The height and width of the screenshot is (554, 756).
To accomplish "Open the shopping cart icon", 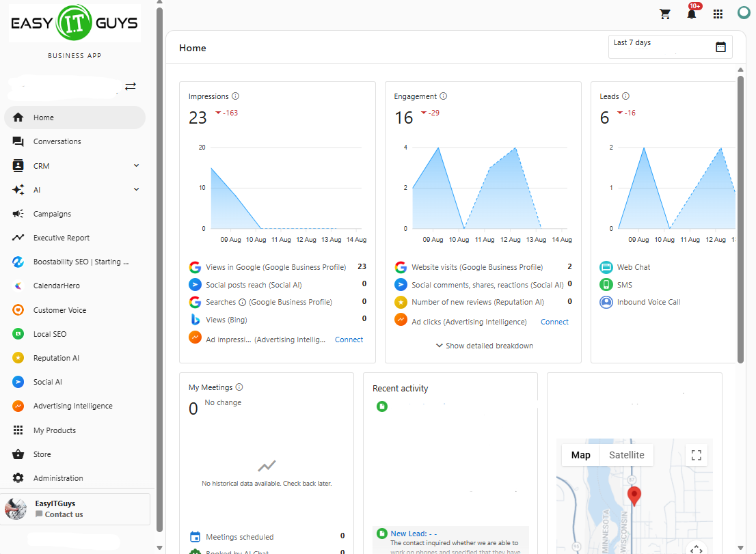I will pyautogui.click(x=665, y=14).
